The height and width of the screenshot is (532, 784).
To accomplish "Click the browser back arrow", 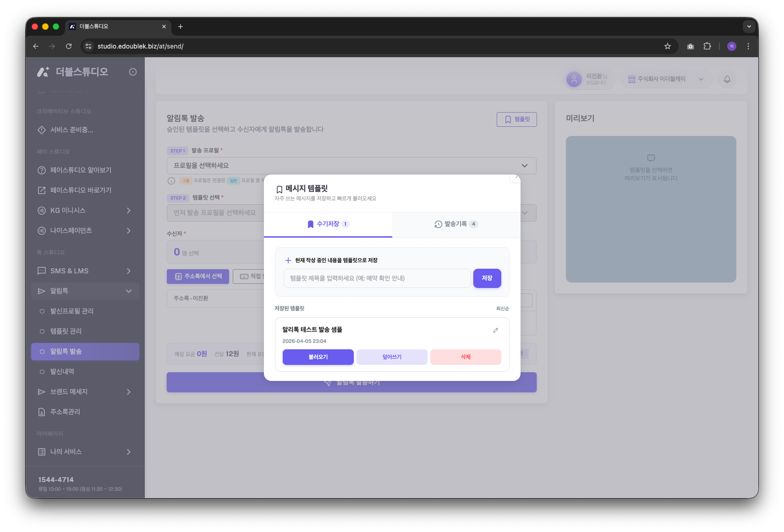I will tap(36, 46).
